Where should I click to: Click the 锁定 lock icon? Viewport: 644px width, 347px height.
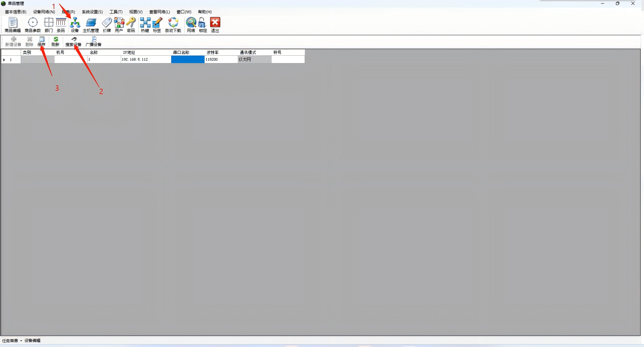[x=203, y=25]
